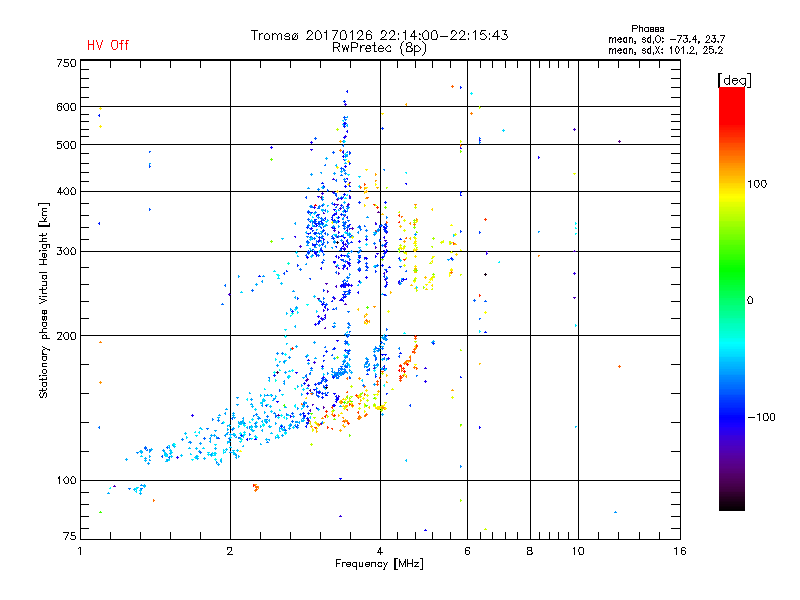Click the green zero region of colorbar

tap(732, 300)
